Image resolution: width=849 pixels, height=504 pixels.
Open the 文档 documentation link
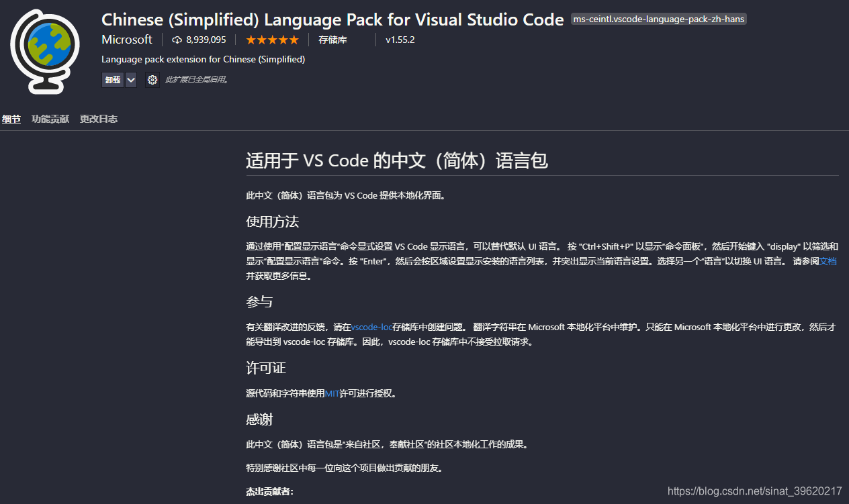tap(828, 261)
